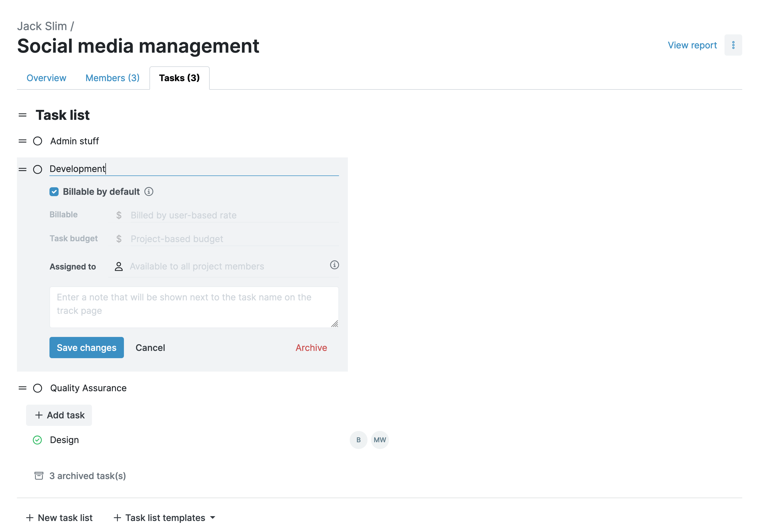The width and height of the screenshot is (757, 532).
Task: Open View report
Action: point(692,45)
